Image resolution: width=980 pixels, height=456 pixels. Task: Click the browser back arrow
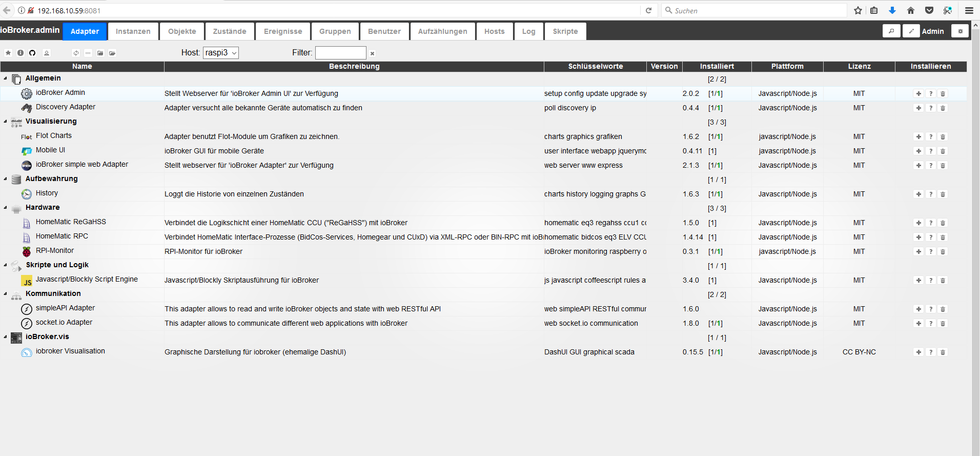(x=7, y=10)
